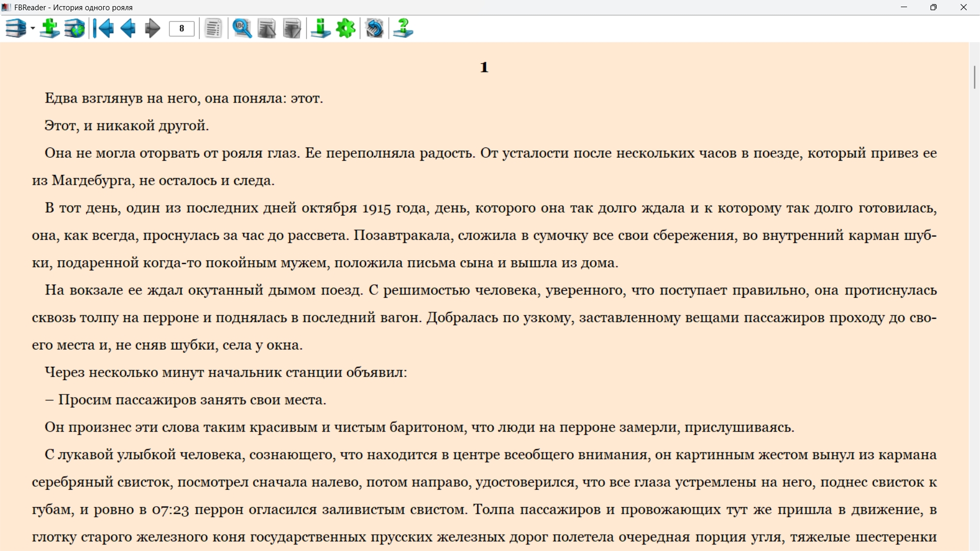The image size is (980, 551).
Task: Add a book file to the library
Action: coord(50,29)
